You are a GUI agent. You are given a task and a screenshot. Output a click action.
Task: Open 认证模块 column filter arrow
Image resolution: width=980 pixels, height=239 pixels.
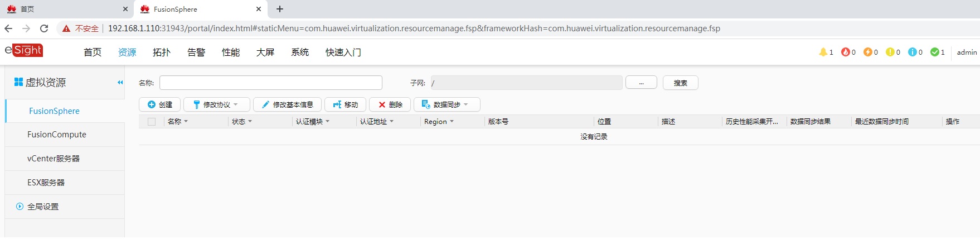pos(327,122)
